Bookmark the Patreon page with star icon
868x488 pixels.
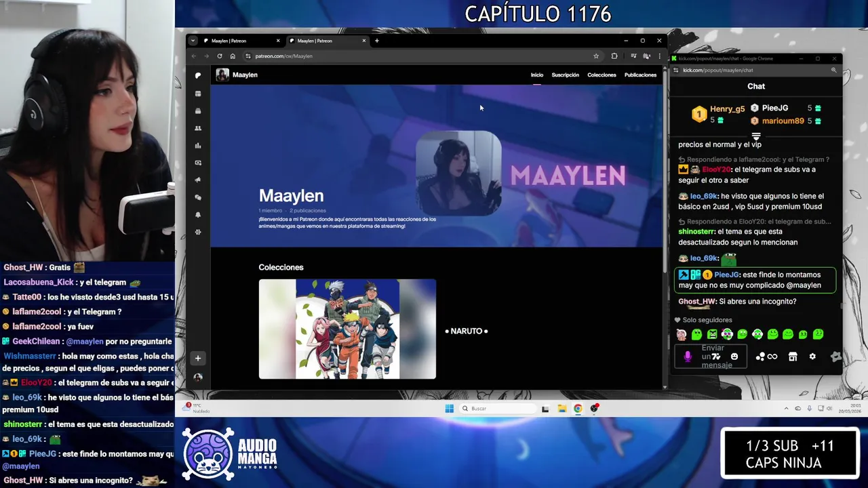point(596,56)
